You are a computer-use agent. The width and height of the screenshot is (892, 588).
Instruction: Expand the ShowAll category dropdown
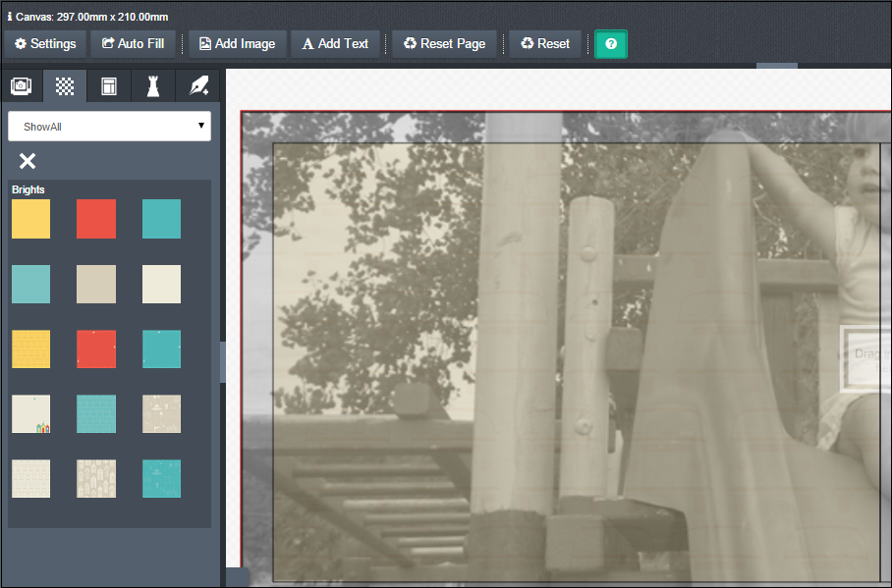pyautogui.click(x=109, y=127)
